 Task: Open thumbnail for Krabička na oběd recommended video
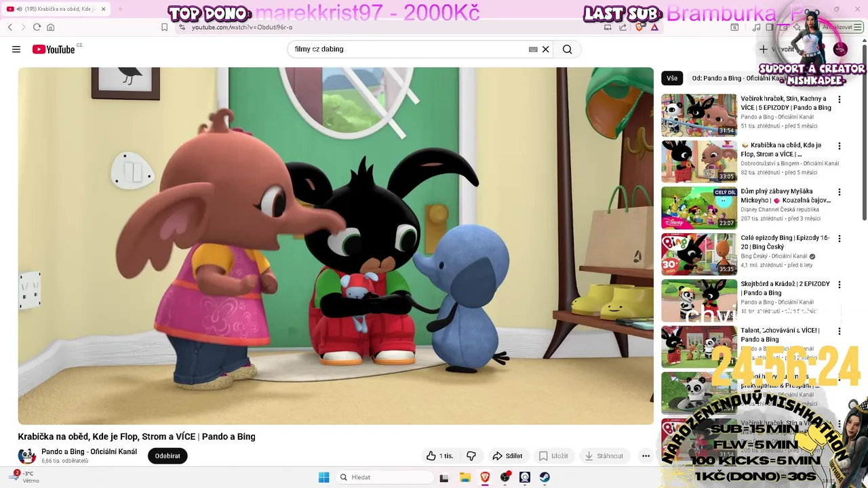698,161
